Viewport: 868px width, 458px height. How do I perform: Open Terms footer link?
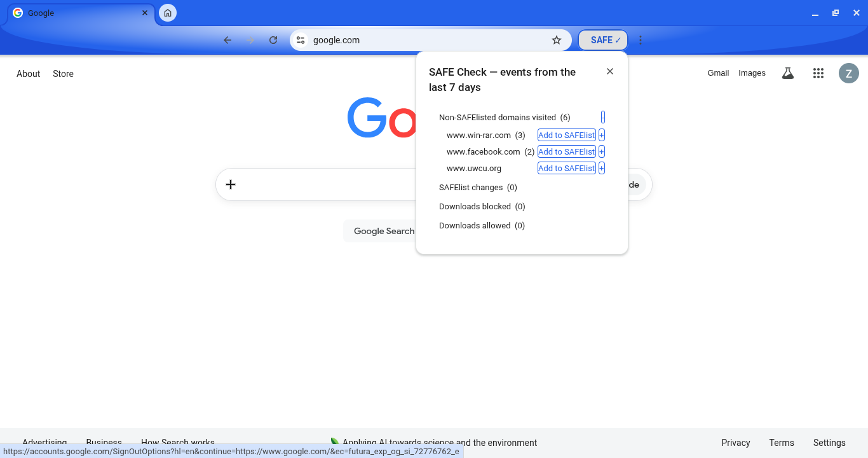point(782,443)
